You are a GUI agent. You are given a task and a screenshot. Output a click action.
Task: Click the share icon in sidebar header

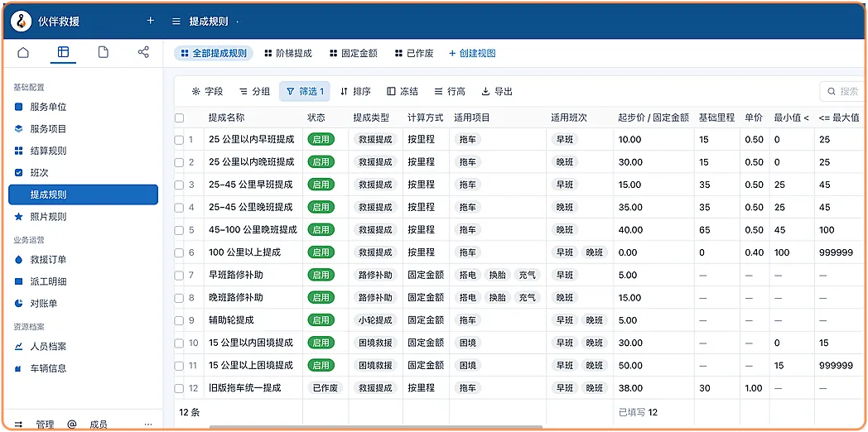(x=143, y=52)
